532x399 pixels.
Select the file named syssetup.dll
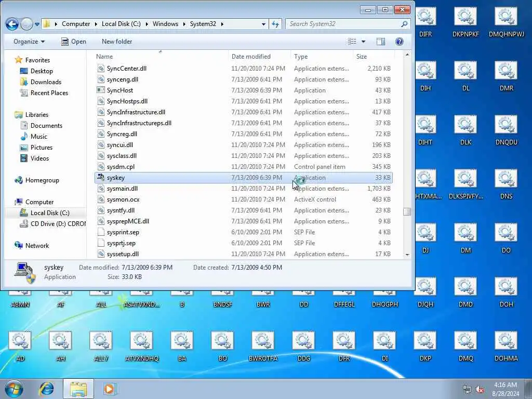[x=123, y=254]
